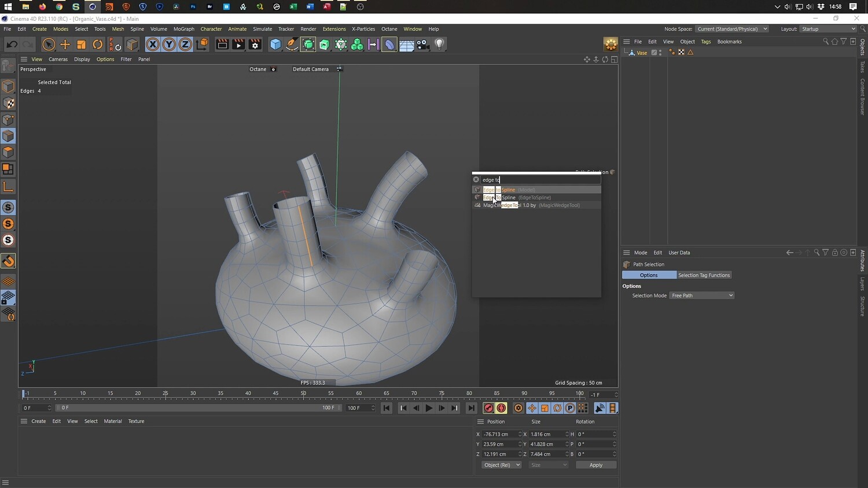Click the Cube primitive icon
Screen dimensions: 868x488
coord(275,45)
